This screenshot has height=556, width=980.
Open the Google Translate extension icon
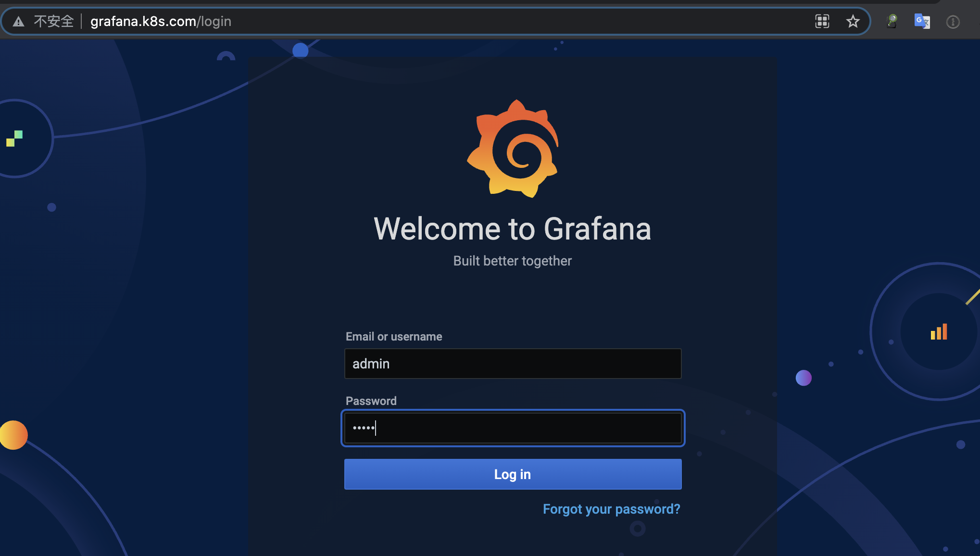pyautogui.click(x=922, y=21)
